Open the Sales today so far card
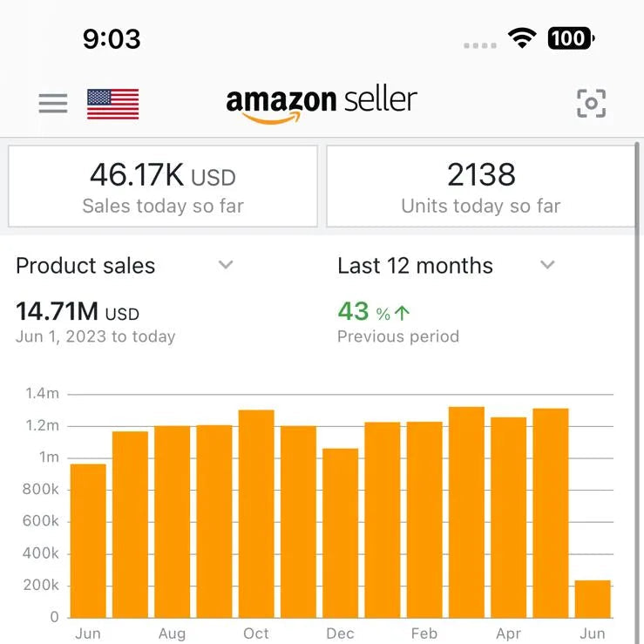 coord(163,186)
